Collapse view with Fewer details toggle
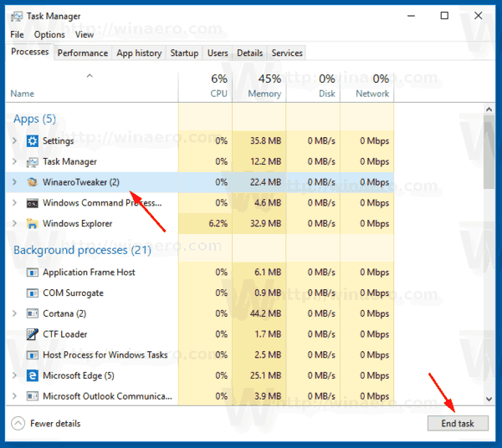Image resolution: width=502 pixels, height=448 pixels. coord(47,424)
